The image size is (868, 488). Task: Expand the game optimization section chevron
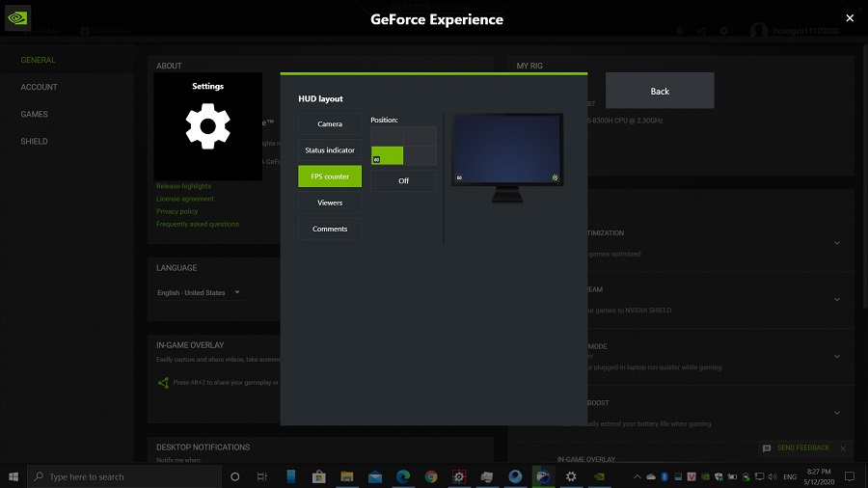click(837, 243)
